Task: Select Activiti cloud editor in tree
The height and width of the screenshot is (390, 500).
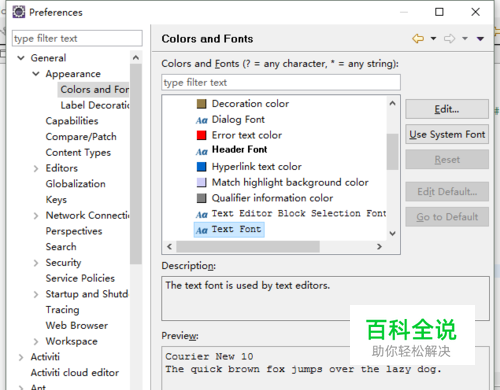Action: point(75,373)
